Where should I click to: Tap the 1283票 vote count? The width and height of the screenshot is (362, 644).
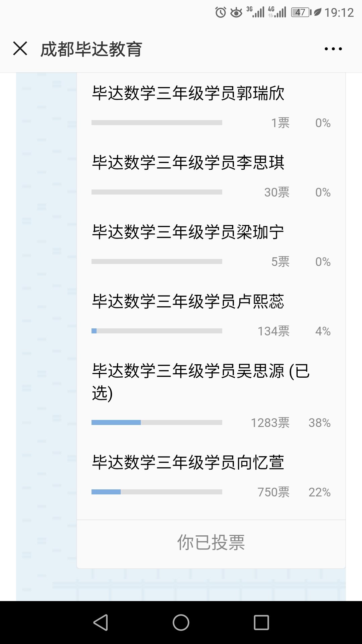270,423
